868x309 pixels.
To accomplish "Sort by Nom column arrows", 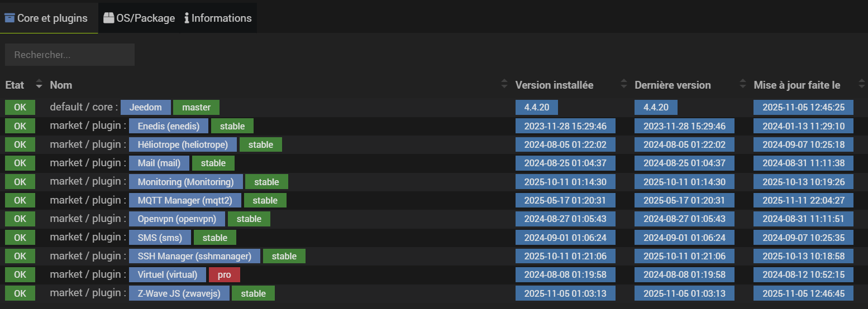I will (x=505, y=85).
